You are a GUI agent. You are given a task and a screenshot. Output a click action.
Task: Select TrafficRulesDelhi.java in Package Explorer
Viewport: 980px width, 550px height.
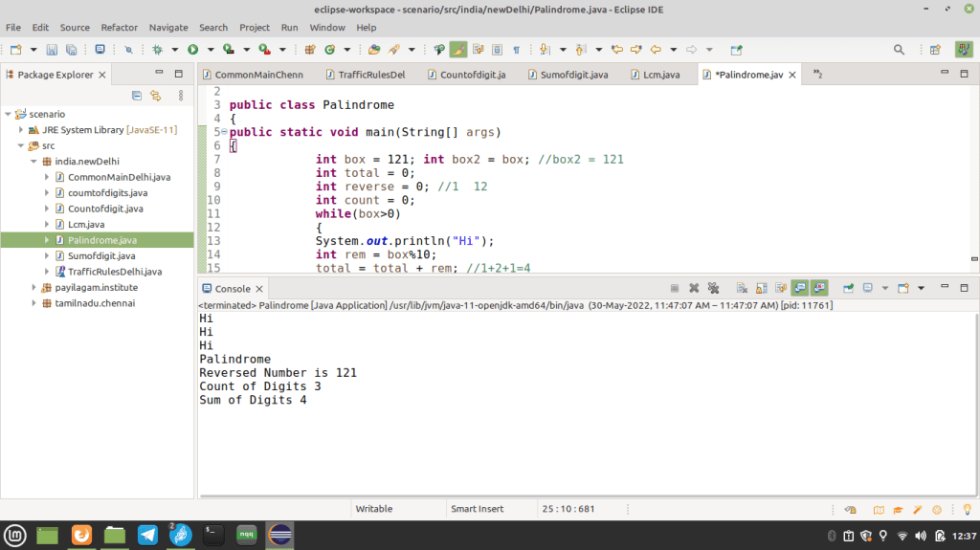pyautogui.click(x=115, y=272)
